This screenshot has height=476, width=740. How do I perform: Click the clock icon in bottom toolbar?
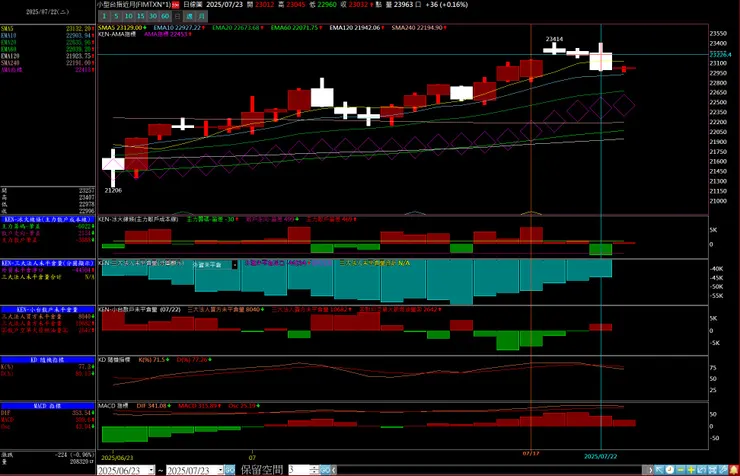pyautogui.click(x=670, y=470)
